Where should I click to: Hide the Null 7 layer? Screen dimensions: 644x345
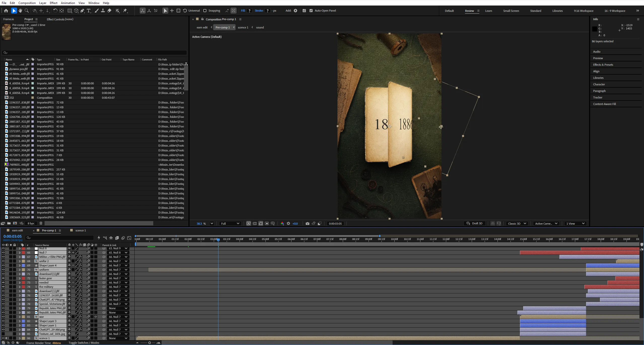tap(3, 253)
